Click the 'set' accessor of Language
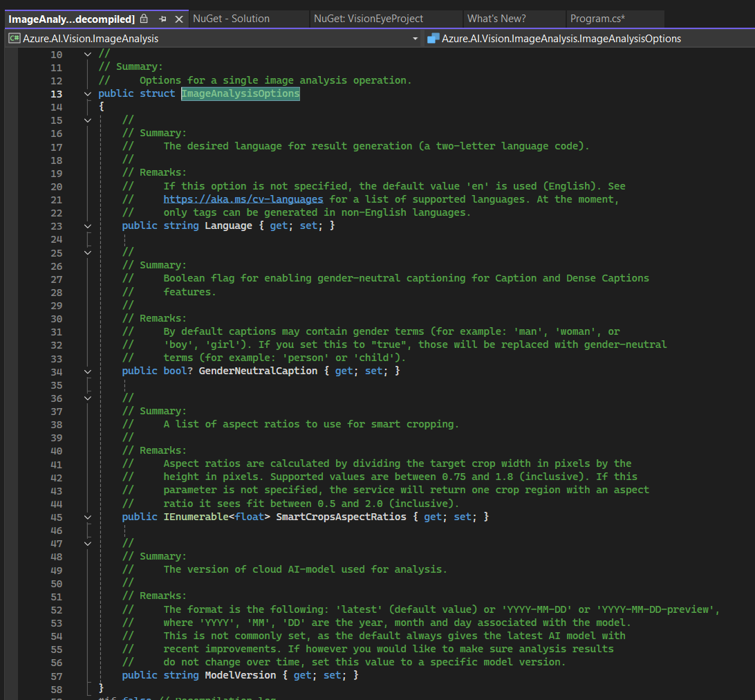Screen dimensions: 755x700 point(308,225)
